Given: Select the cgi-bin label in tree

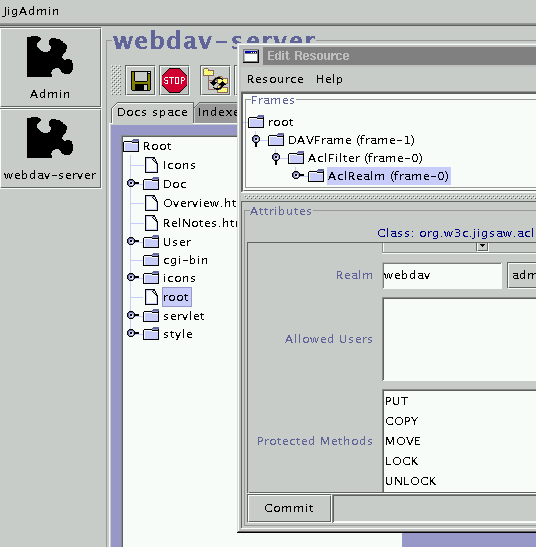Looking at the screenshot, I should click(x=185, y=260).
